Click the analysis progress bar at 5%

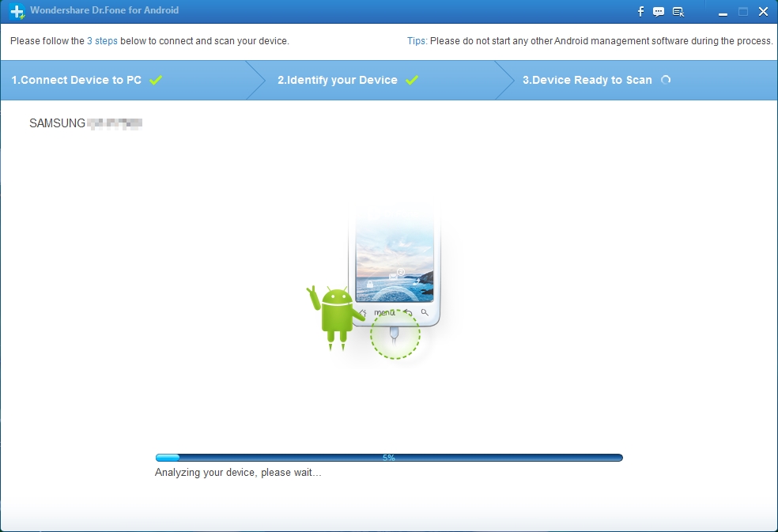388,458
